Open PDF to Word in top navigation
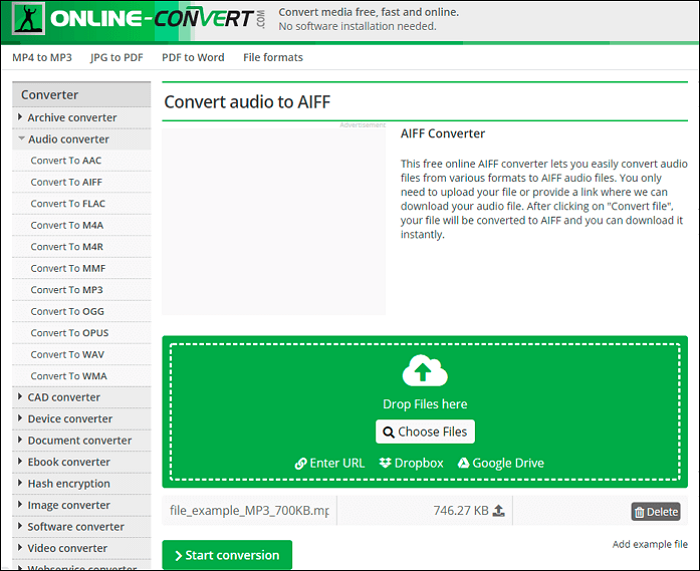The image size is (700, 571). click(x=193, y=58)
